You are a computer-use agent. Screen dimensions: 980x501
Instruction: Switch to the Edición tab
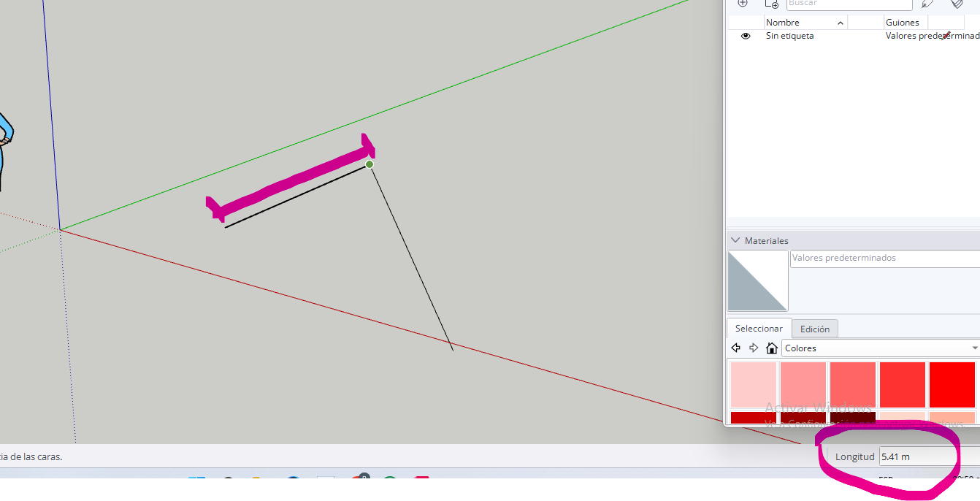(x=814, y=329)
